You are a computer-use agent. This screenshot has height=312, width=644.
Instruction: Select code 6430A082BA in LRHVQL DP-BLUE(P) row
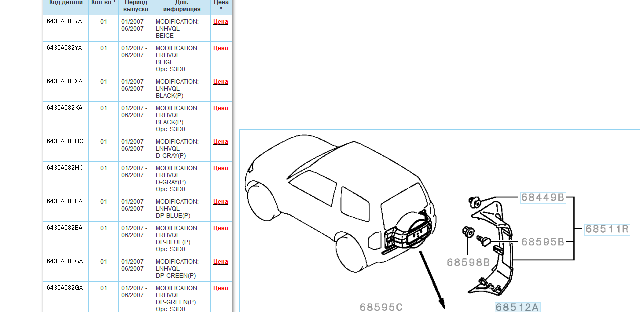tap(64, 228)
